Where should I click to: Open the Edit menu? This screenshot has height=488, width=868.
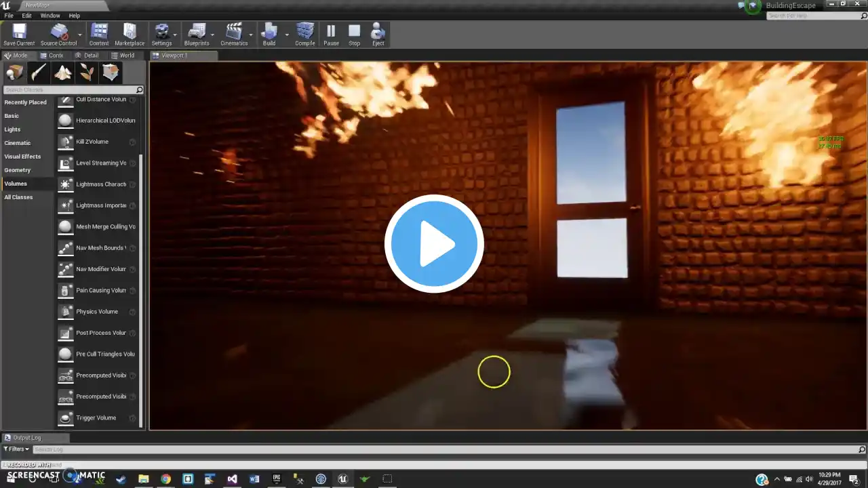click(x=26, y=16)
